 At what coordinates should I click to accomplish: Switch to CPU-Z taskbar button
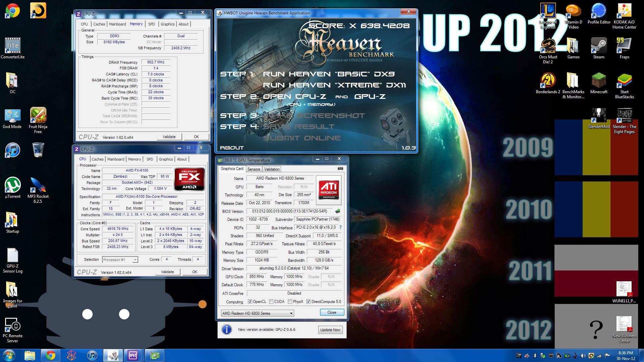pyautogui.click(x=133, y=355)
